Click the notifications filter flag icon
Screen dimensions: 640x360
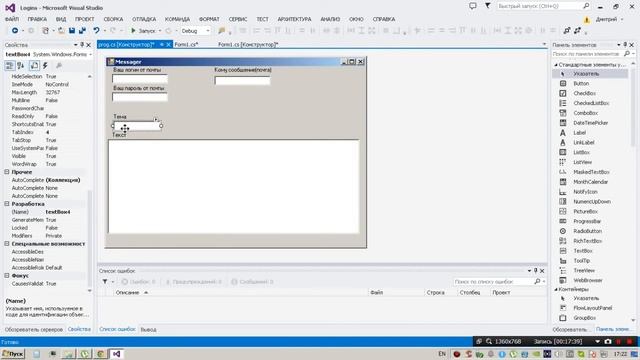click(487, 6)
